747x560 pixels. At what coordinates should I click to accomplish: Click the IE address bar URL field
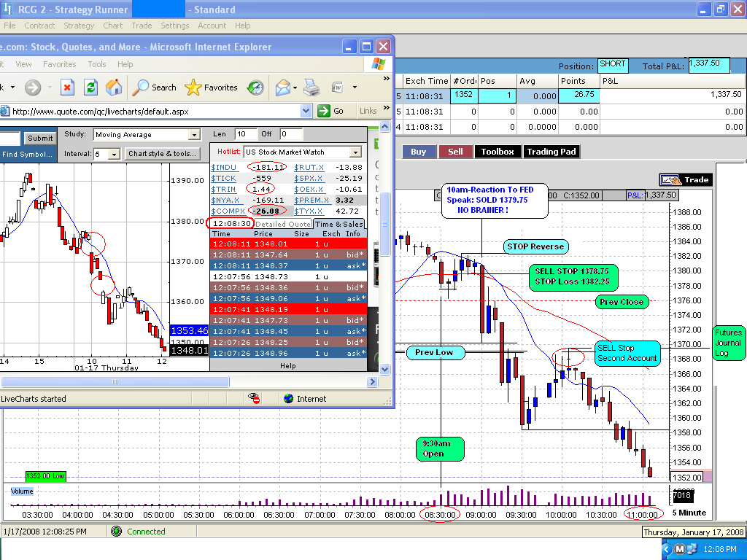point(156,112)
